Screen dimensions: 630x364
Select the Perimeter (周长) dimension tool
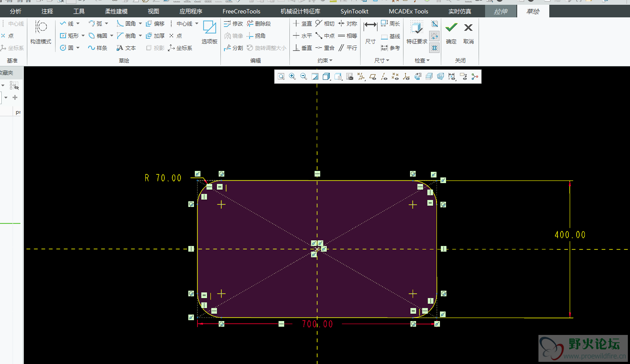[390, 23]
